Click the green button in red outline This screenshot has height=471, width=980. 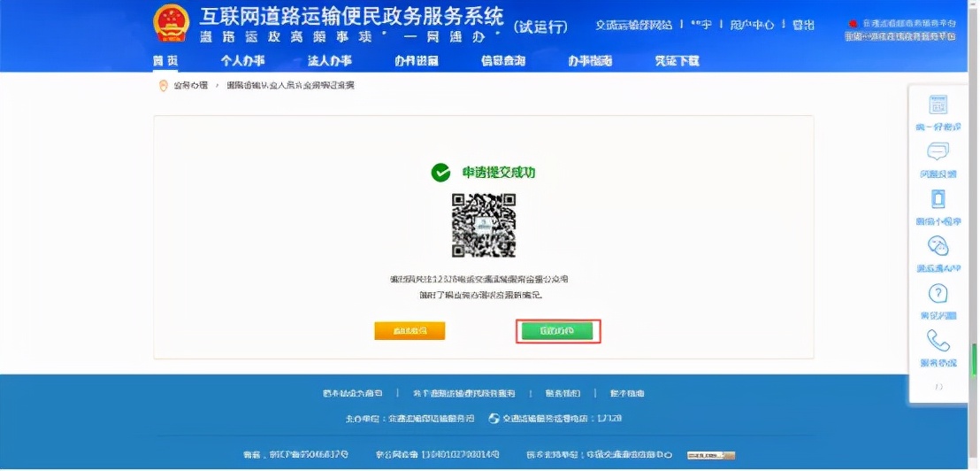tap(557, 331)
